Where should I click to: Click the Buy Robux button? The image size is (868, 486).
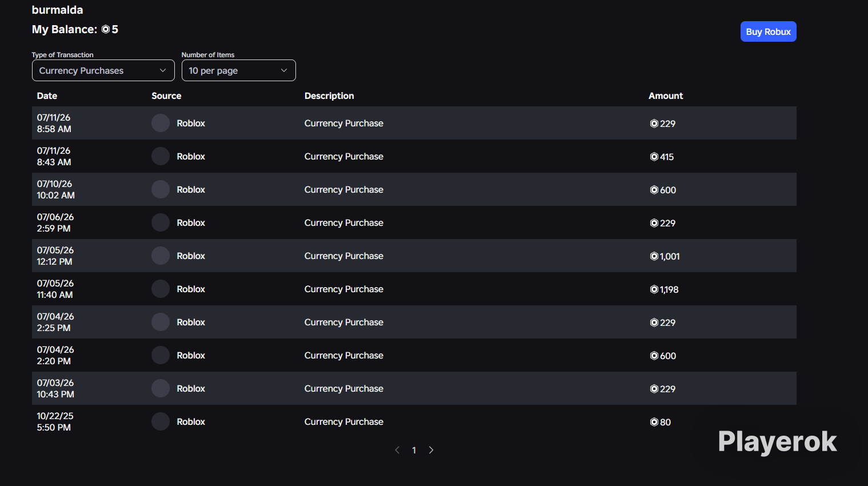click(768, 31)
